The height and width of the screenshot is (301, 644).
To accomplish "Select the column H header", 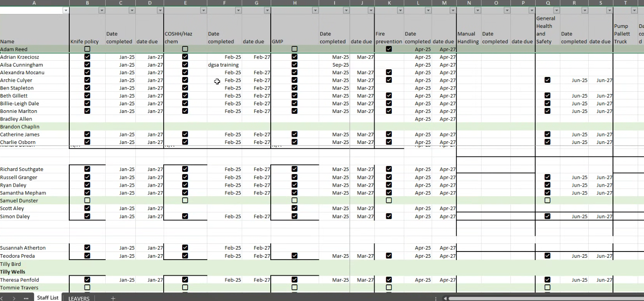I will 295,3.
